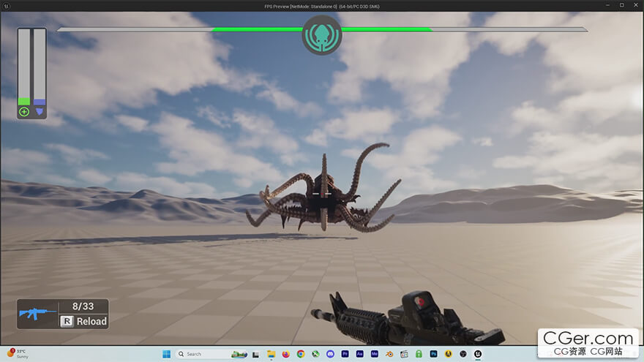This screenshot has height=362, width=644.
Task: Click the blue rifle weapon icon
Action: coord(37,313)
